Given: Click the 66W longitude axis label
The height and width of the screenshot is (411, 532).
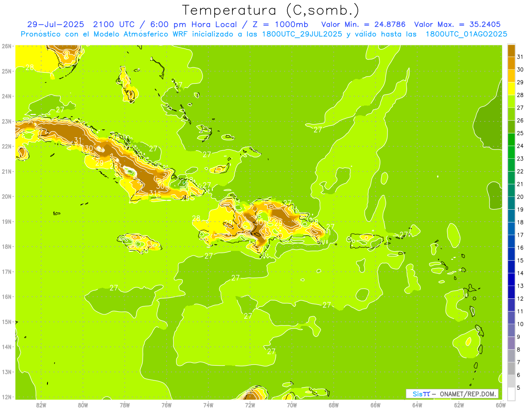Looking at the screenshot, I should tap(376, 405).
